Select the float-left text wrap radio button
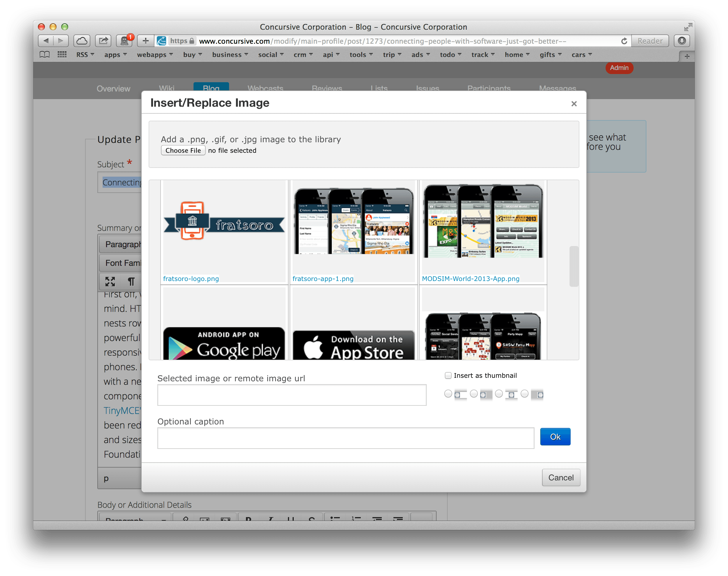The height and width of the screenshot is (576, 728). coord(473,394)
